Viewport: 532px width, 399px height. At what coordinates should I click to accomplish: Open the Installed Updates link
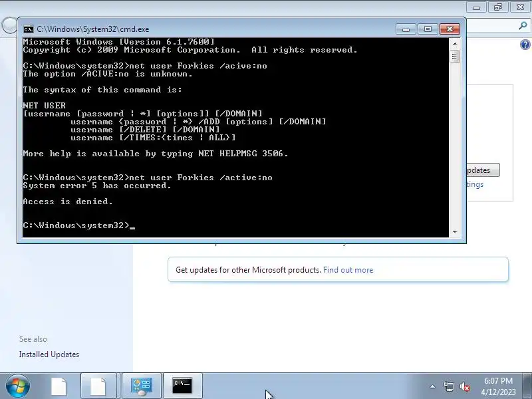coord(49,354)
